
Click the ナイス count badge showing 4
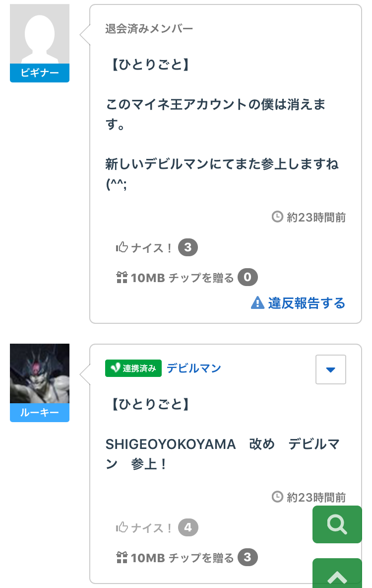(x=188, y=527)
